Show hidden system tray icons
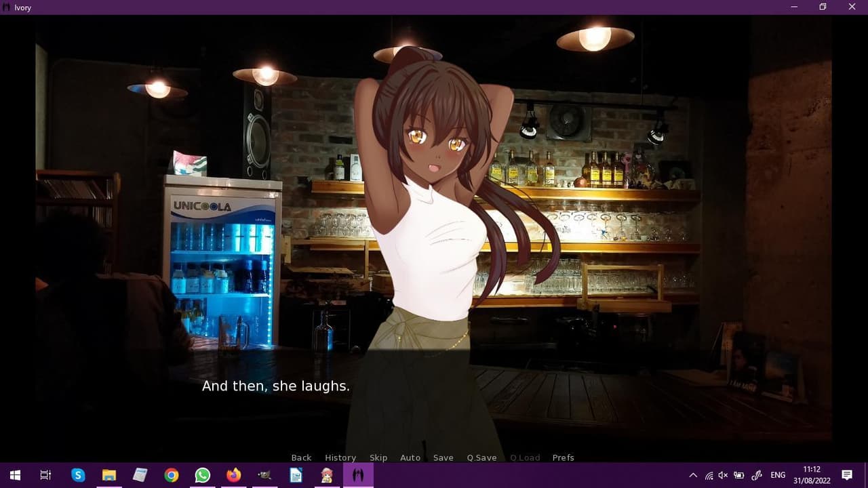 coord(693,475)
